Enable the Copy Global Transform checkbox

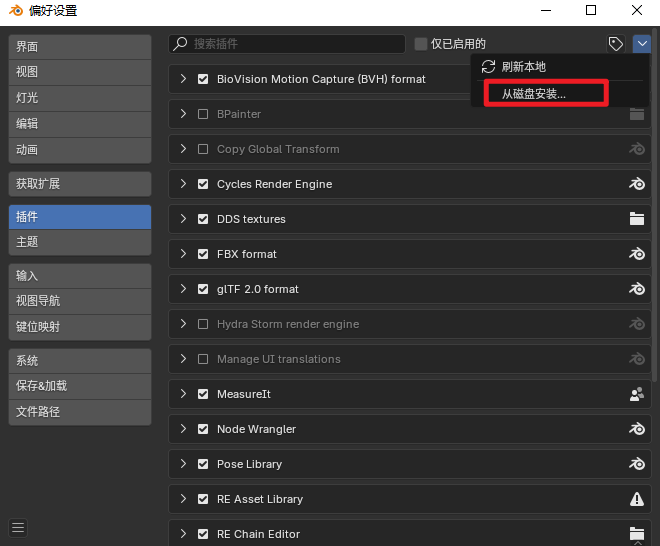(203, 149)
